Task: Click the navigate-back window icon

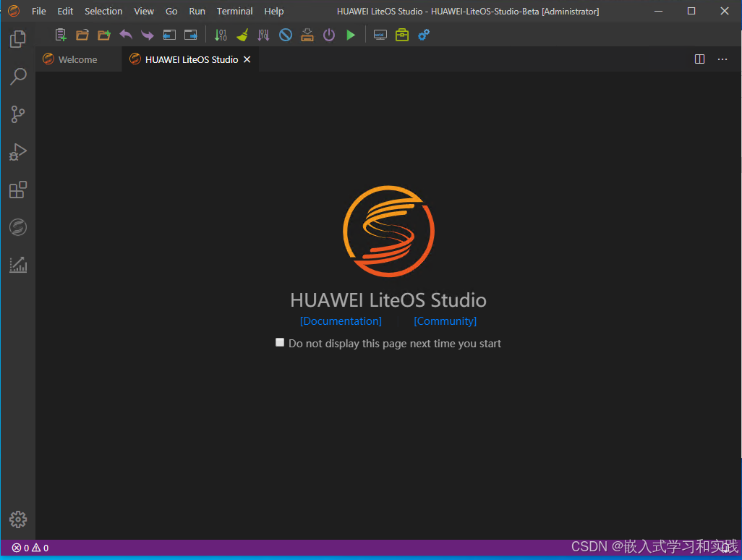Action: coord(169,35)
